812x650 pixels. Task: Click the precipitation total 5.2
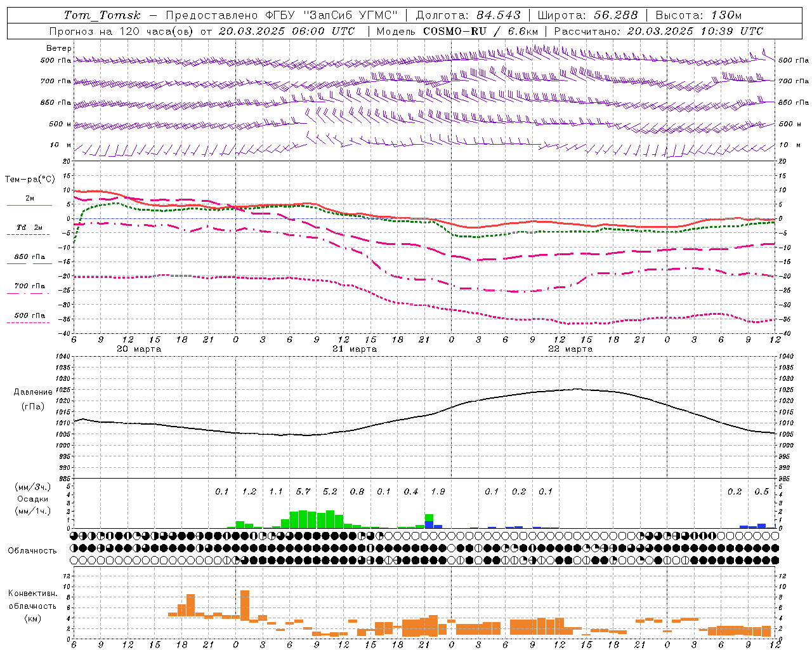tap(330, 492)
